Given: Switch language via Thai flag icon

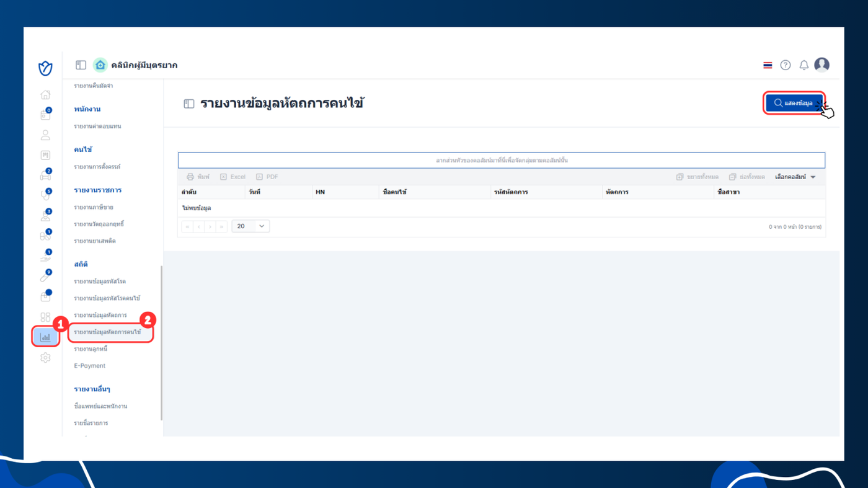Looking at the screenshot, I should tap(768, 65).
